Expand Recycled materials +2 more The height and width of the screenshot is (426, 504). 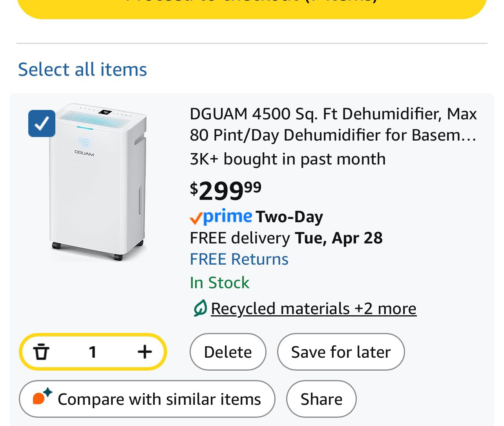click(x=313, y=309)
